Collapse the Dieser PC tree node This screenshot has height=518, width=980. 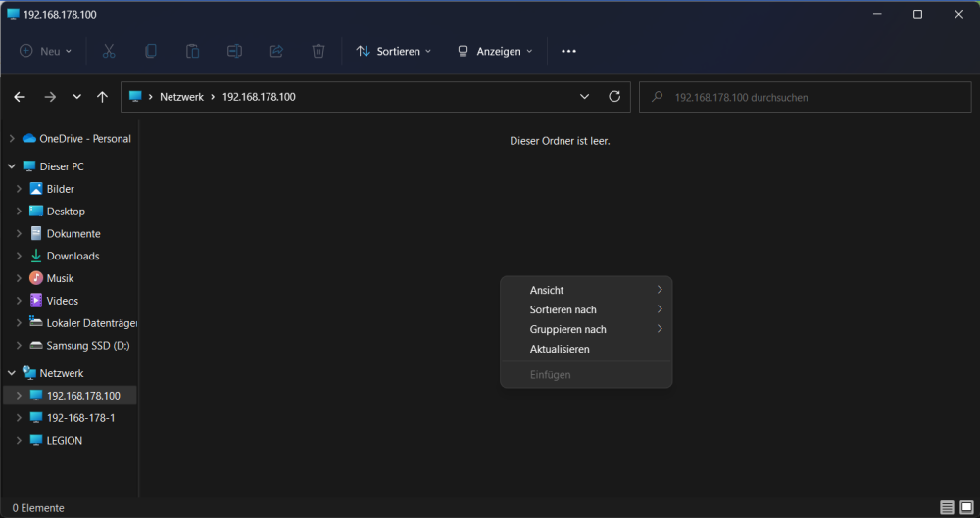click(x=11, y=166)
